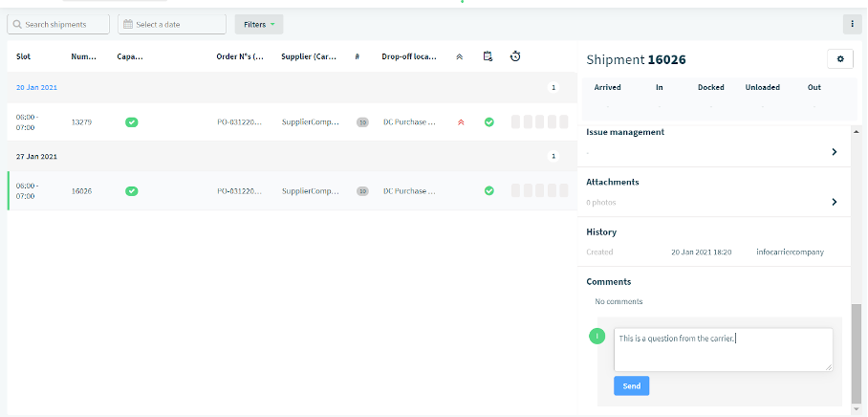Click the Shipment 16026 panel title
868x417 pixels.
(636, 60)
